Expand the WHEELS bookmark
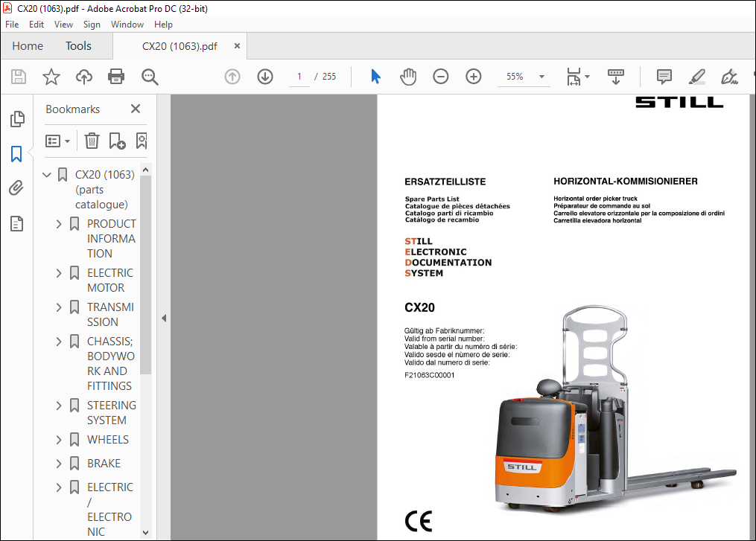This screenshot has height=541, width=756. 59,440
